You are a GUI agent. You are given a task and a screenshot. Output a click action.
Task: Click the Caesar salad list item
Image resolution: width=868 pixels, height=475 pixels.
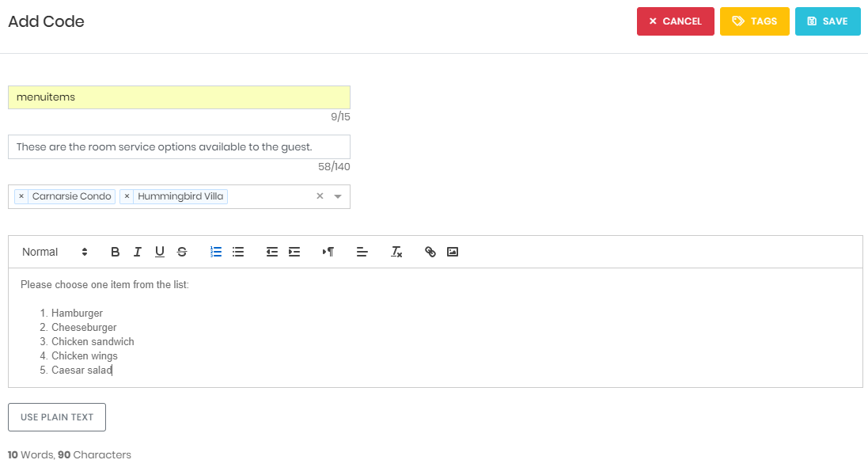(x=82, y=370)
